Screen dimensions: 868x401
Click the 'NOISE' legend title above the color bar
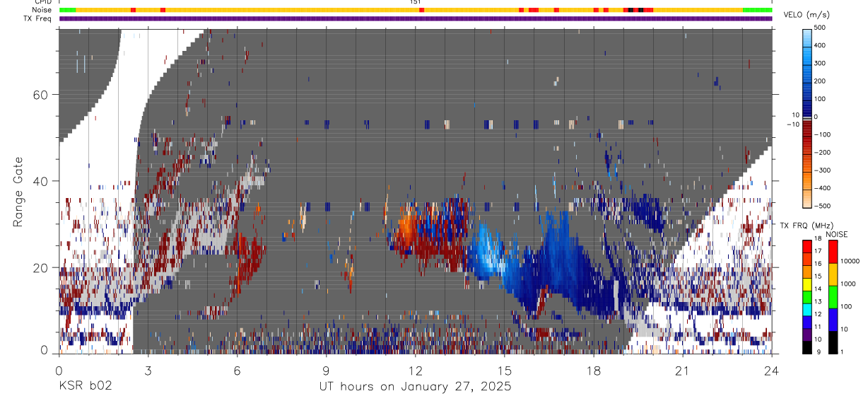(836, 234)
